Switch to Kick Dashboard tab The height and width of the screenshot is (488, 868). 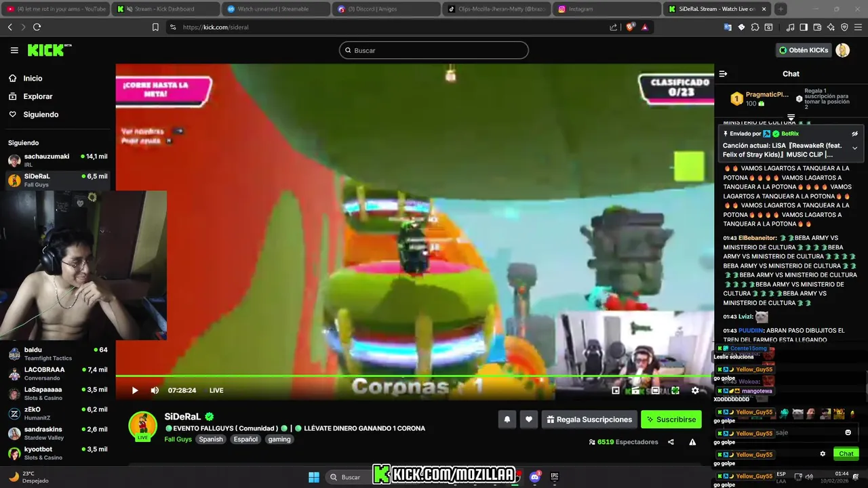click(165, 9)
